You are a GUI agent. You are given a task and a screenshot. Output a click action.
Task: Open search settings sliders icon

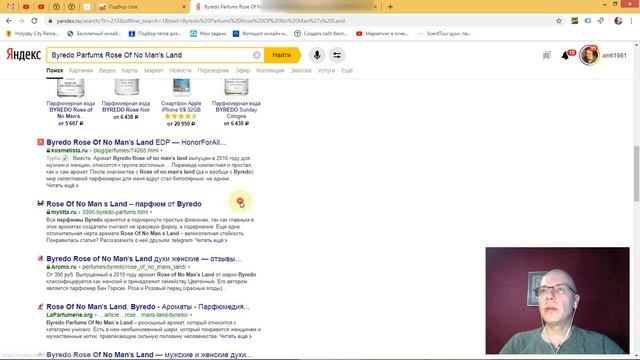click(x=337, y=55)
